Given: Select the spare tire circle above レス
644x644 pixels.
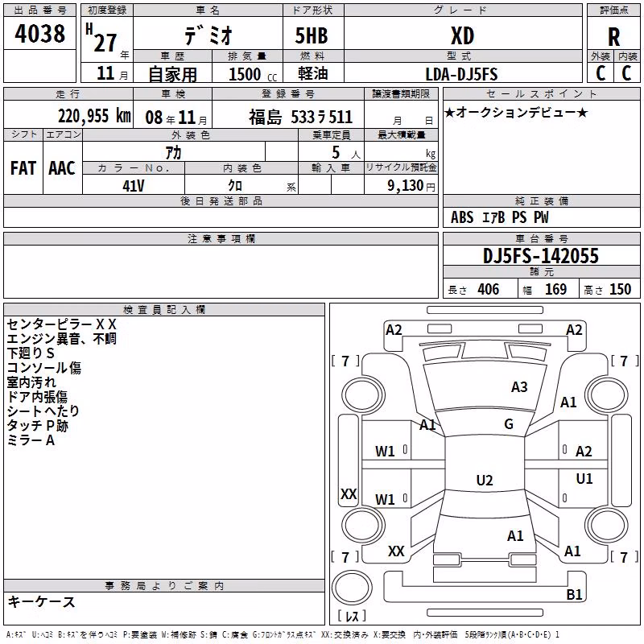Looking at the screenshot, I should pyautogui.click(x=352, y=588).
